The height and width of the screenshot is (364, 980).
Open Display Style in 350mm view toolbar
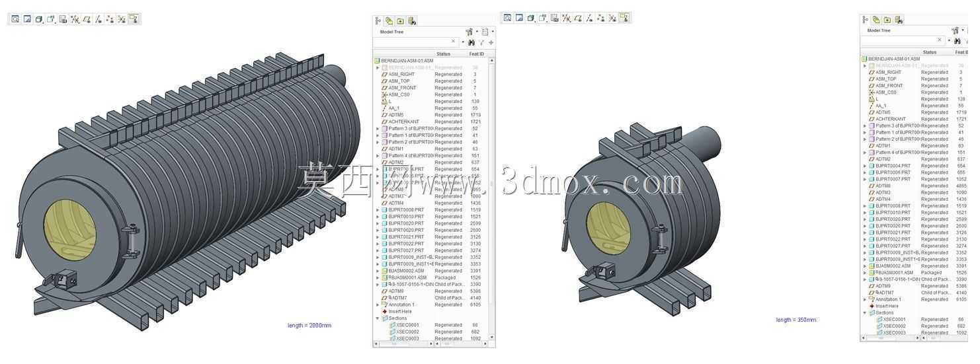(x=531, y=18)
